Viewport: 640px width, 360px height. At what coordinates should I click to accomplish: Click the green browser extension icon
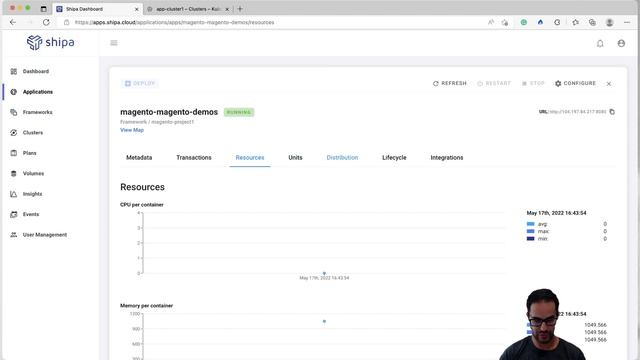(524, 22)
